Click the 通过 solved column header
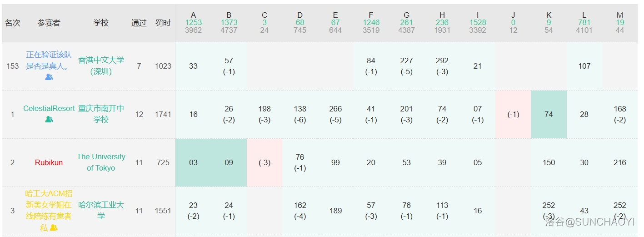 click(139, 23)
